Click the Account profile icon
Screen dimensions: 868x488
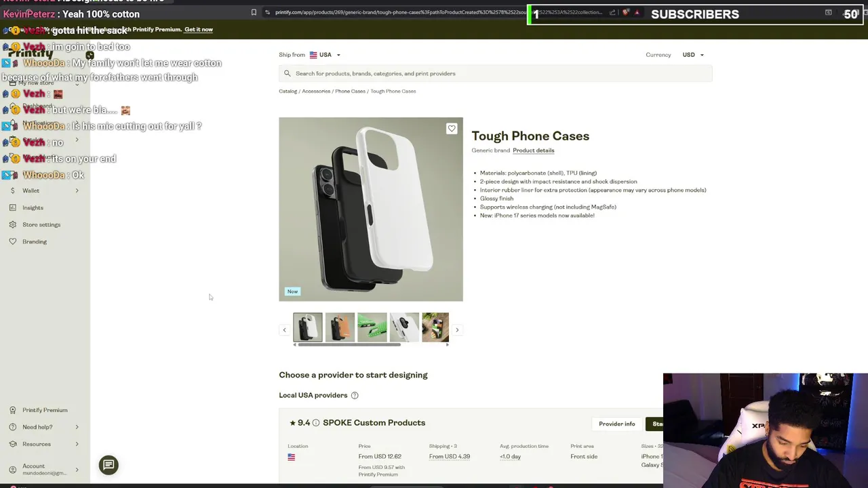click(x=12, y=469)
